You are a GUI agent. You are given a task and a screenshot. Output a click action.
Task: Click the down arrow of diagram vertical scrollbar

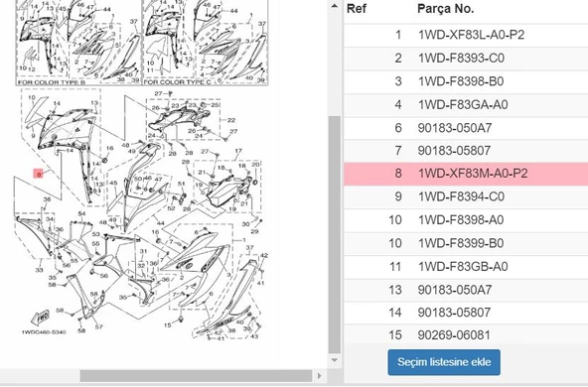334,360
